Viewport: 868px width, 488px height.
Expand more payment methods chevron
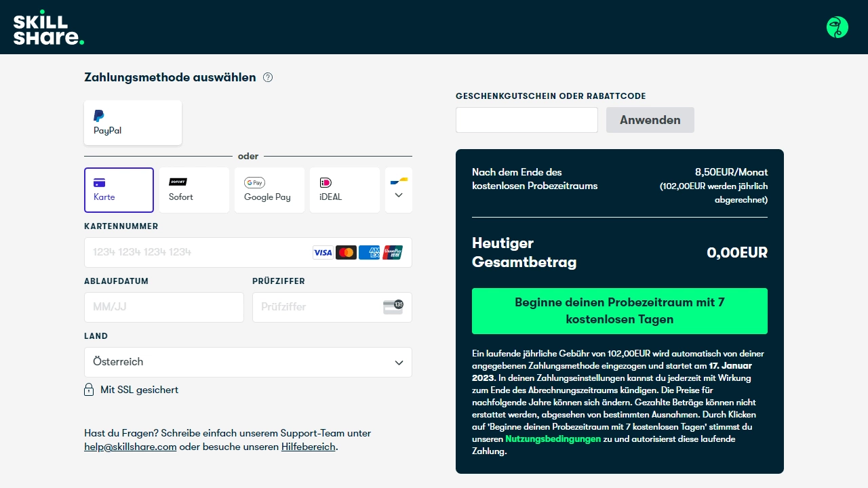399,195
